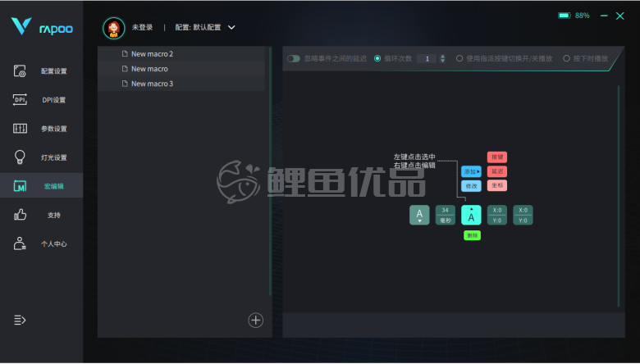The width and height of the screenshot is (640, 364).
Task: Click the 修改 modify button
Action: 471,186
